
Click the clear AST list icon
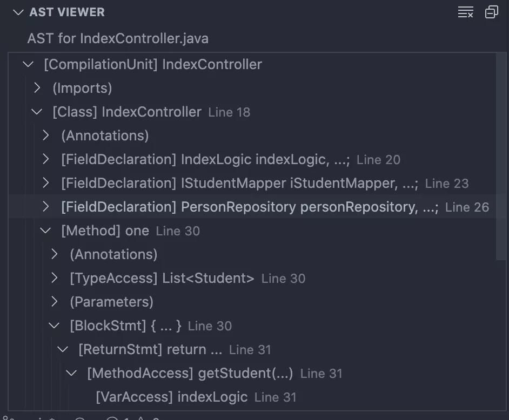(465, 12)
